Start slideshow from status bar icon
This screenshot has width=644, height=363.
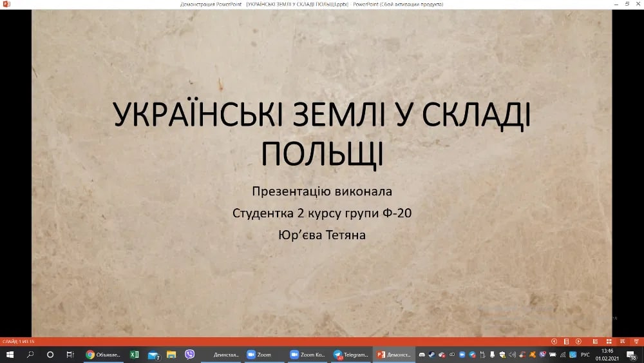(x=636, y=341)
